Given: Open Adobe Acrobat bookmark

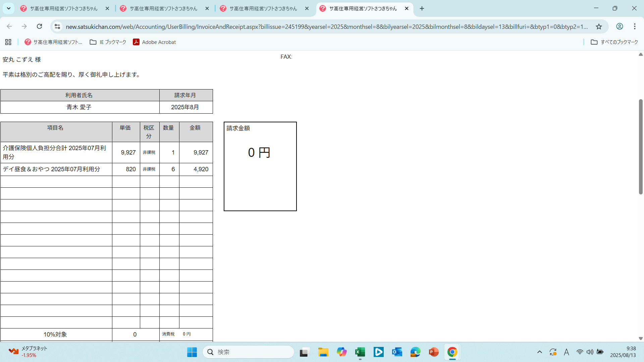Looking at the screenshot, I should (154, 42).
